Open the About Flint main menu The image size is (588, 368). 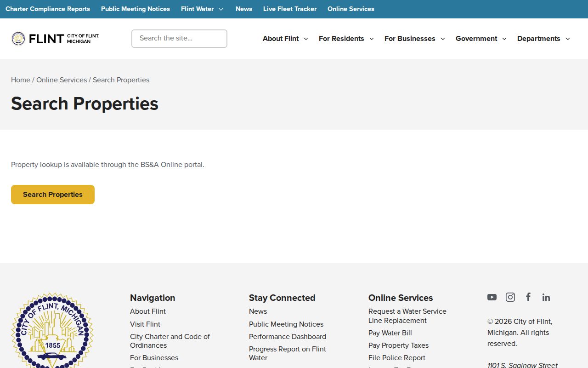[281, 39]
